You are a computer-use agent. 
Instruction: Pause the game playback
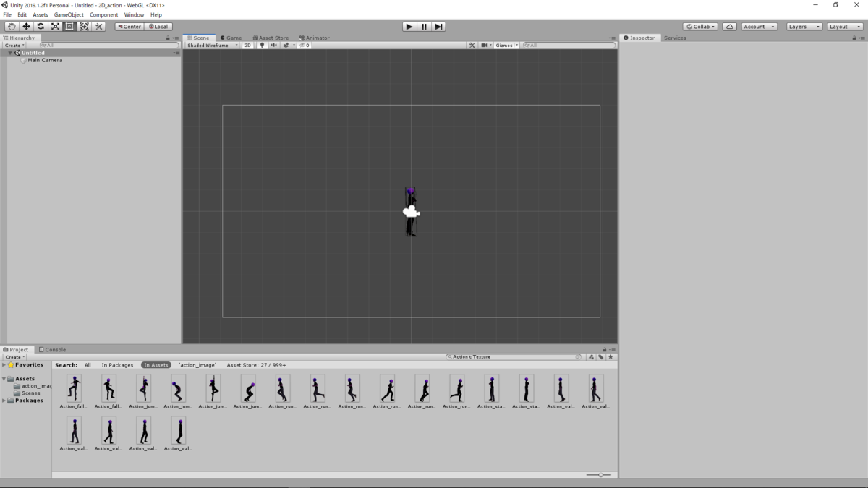tap(424, 27)
